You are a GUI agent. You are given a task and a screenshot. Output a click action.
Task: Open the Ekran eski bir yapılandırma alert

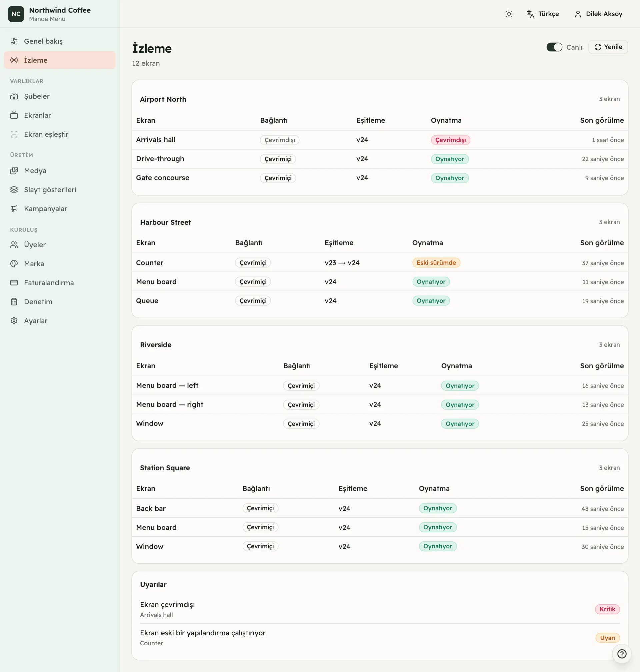tap(380, 638)
